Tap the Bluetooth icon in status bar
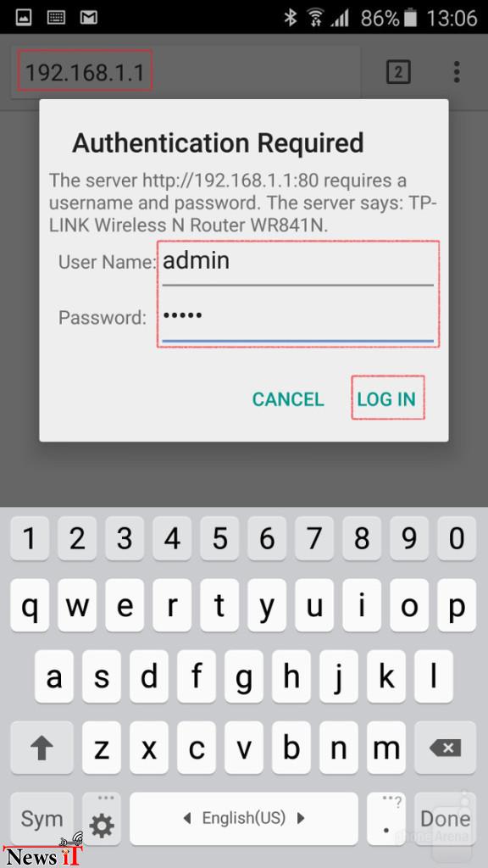Image resolution: width=488 pixels, height=868 pixels. point(290,18)
